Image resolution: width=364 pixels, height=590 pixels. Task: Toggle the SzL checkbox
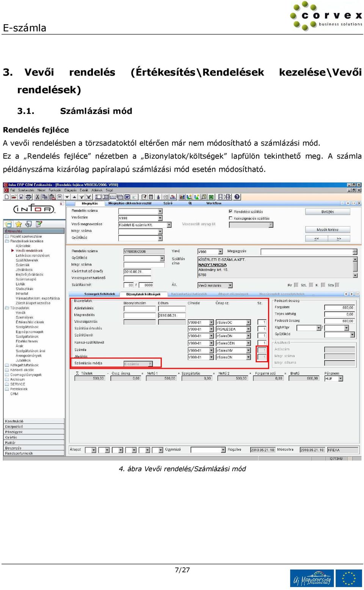pos(311,285)
